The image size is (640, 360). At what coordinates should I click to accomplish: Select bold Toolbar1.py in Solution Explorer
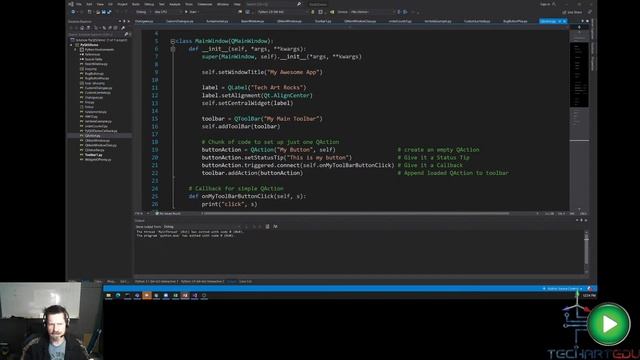(93, 155)
